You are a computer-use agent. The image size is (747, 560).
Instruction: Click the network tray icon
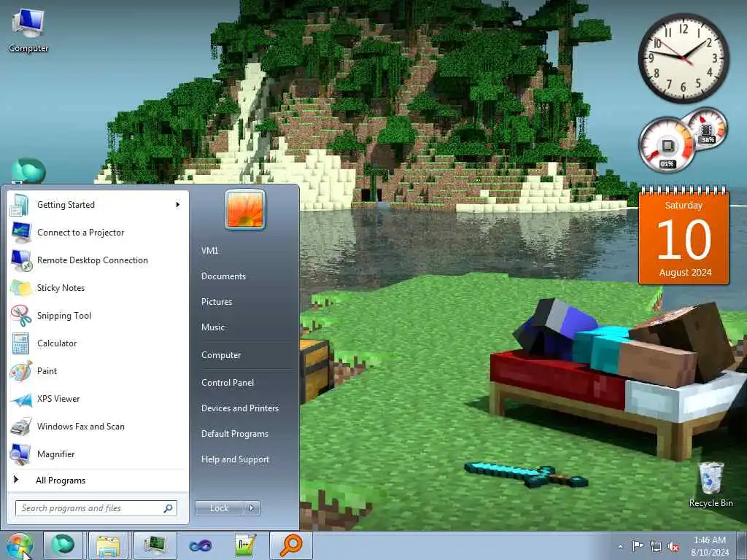pos(656,547)
